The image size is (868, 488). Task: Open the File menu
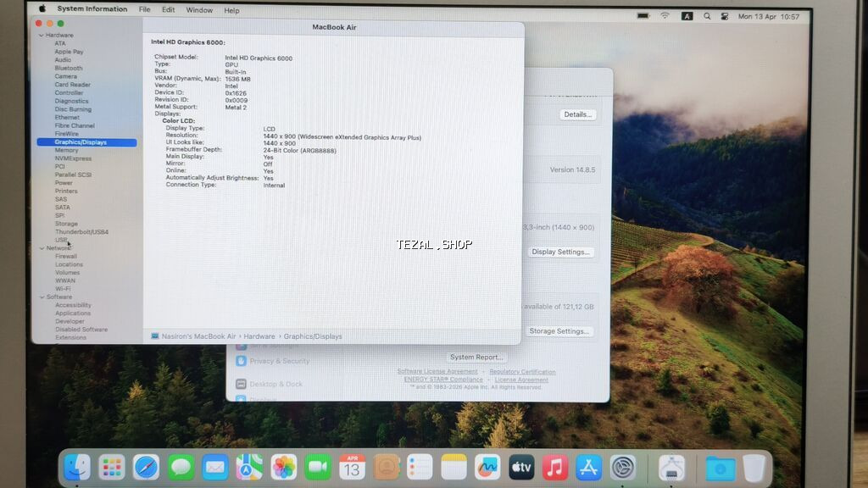[145, 10]
